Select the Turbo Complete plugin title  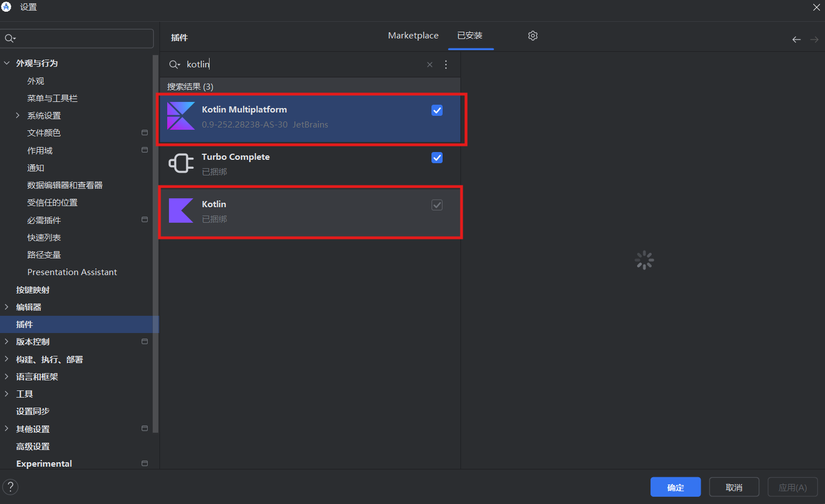(236, 157)
